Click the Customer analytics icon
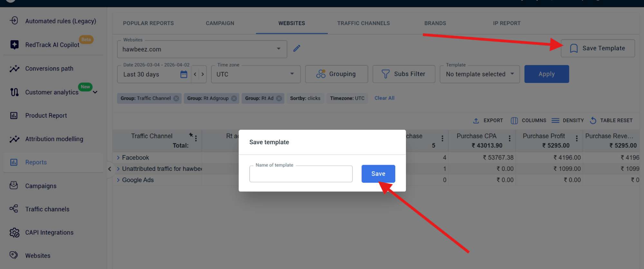644x269 pixels. (x=14, y=92)
